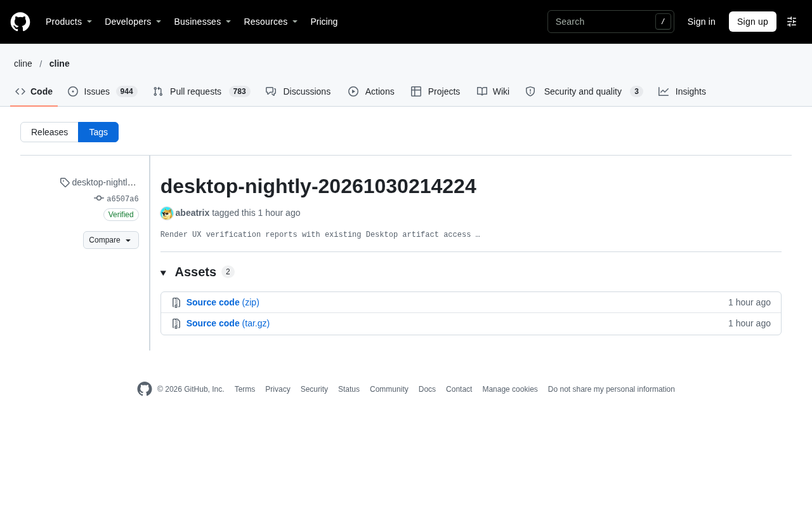The width and height of the screenshot is (812, 508).
Task: Open the Discussions tab
Action: pos(298,91)
